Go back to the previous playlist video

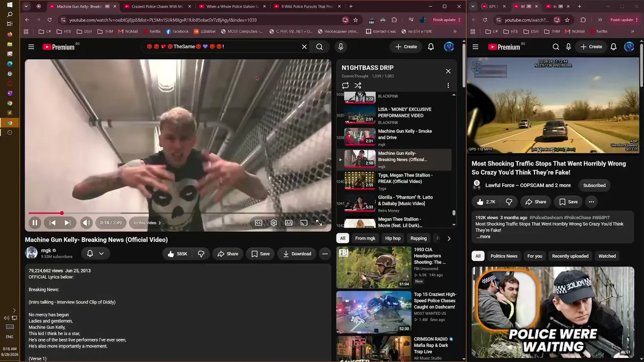(52, 223)
